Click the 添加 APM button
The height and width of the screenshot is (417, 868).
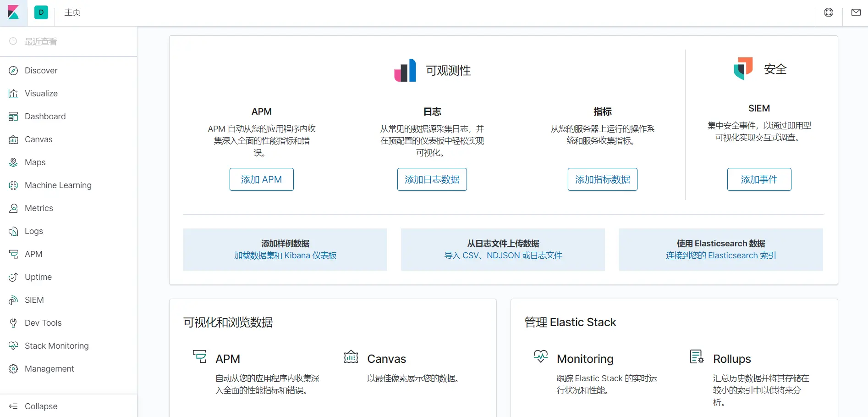pos(262,179)
